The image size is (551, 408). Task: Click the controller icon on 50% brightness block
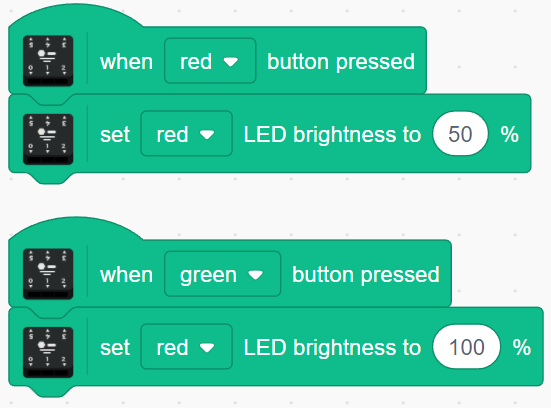[x=48, y=139]
